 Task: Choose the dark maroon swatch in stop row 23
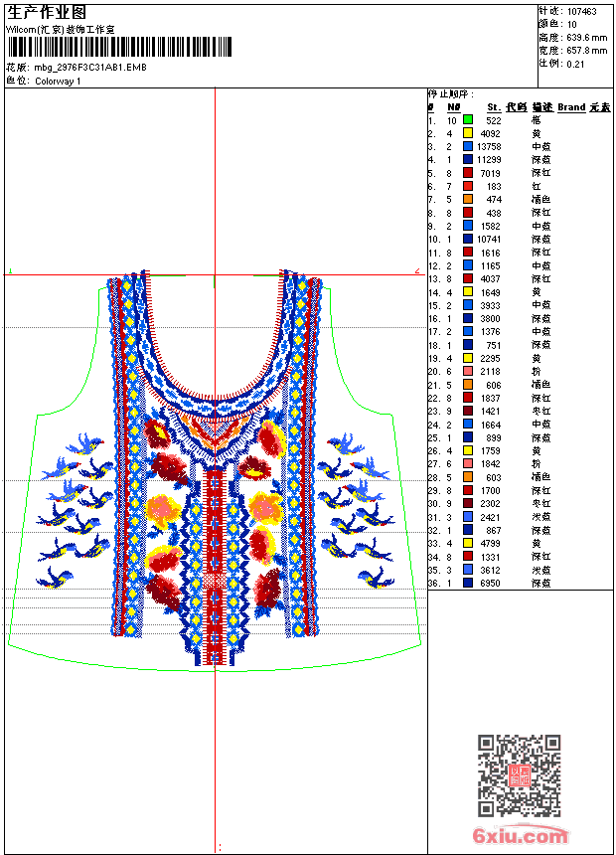point(468,411)
